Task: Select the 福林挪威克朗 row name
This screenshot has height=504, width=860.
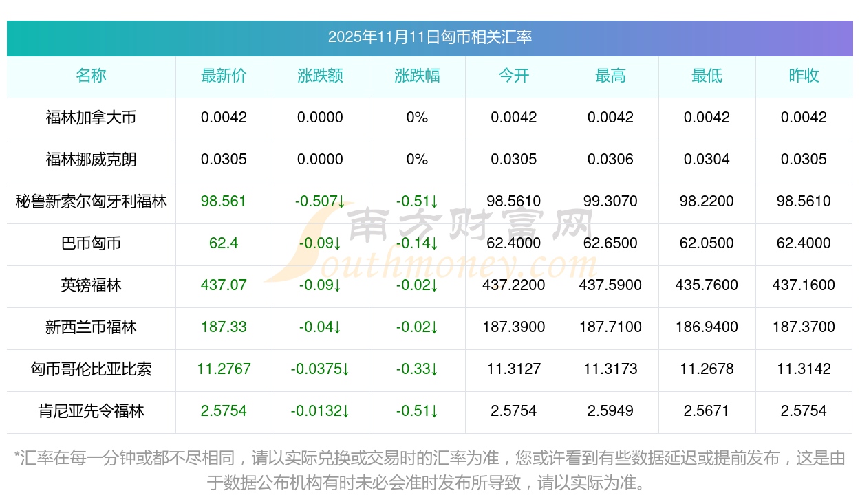Action: 91,160
